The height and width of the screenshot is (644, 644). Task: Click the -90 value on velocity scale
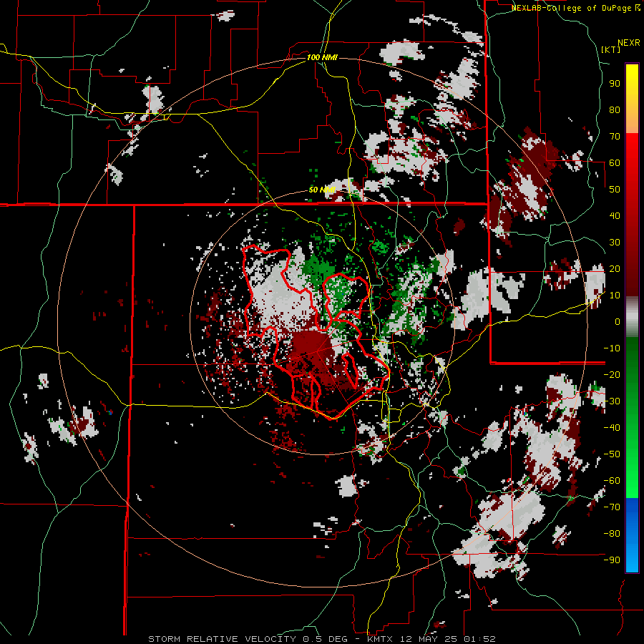[x=612, y=560]
